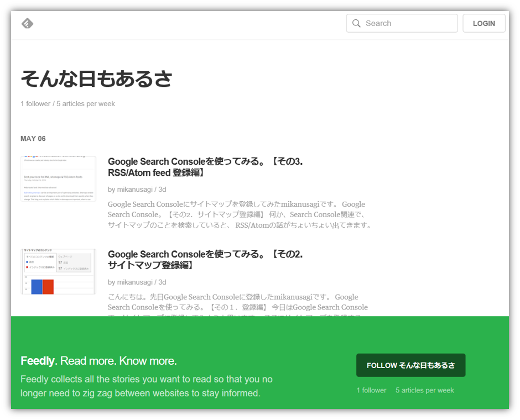
Task: Click the magnifier icon in search box
Action: (356, 23)
